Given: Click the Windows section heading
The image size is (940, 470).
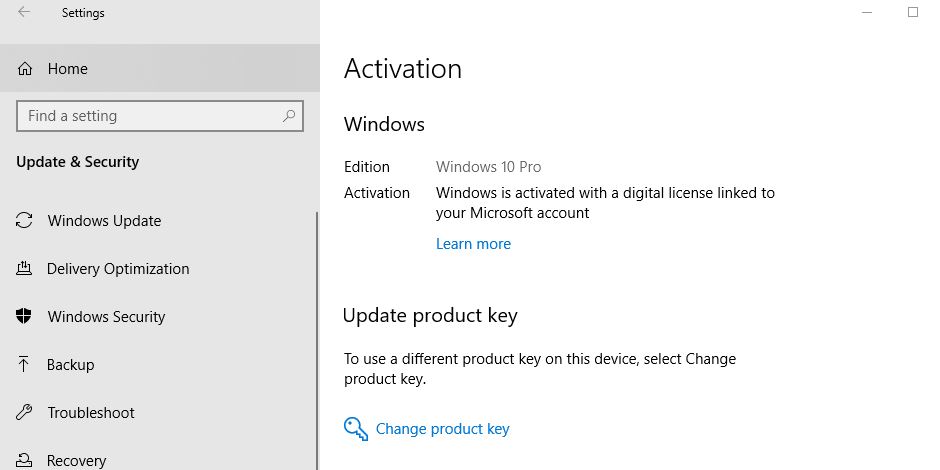Looking at the screenshot, I should pos(384,124).
